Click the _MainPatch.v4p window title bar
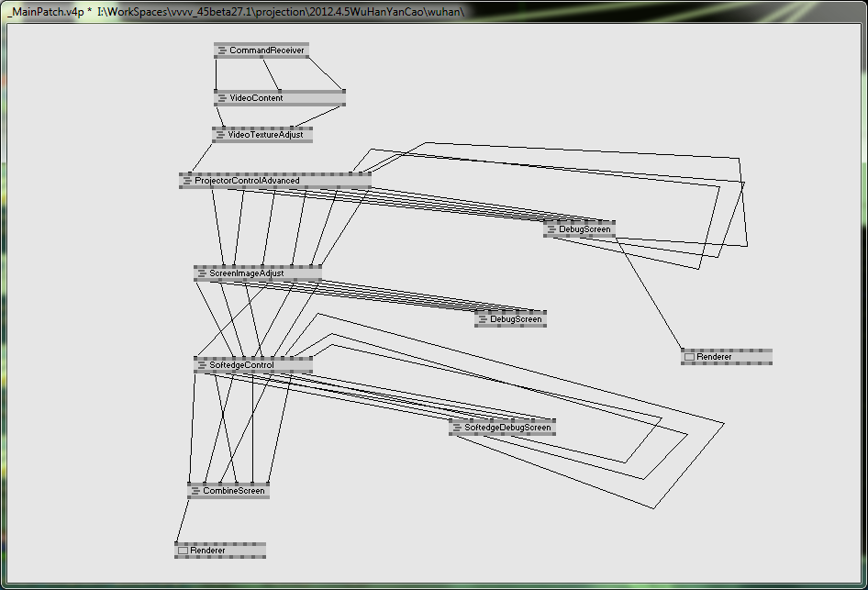868x590 pixels. [x=434, y=11]
